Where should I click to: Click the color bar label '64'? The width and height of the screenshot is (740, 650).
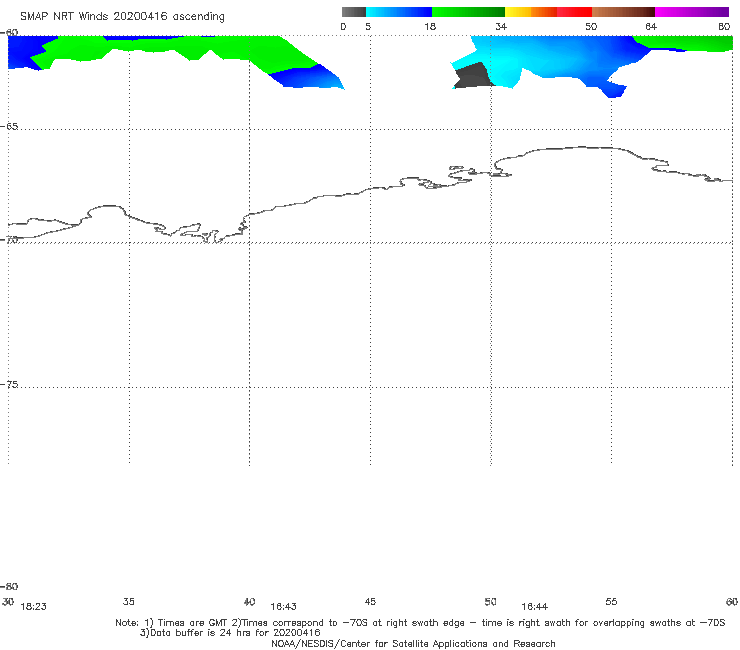tap(651, 26)
